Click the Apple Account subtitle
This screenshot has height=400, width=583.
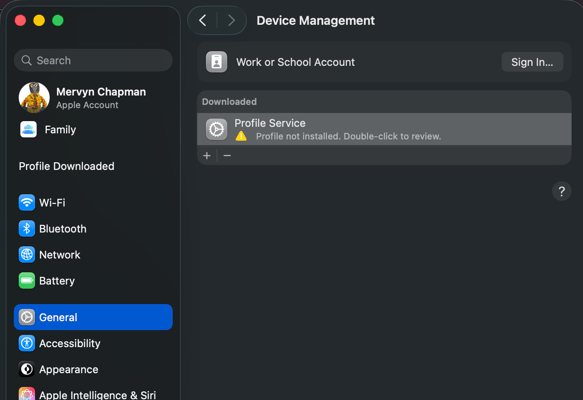[87, 105]
